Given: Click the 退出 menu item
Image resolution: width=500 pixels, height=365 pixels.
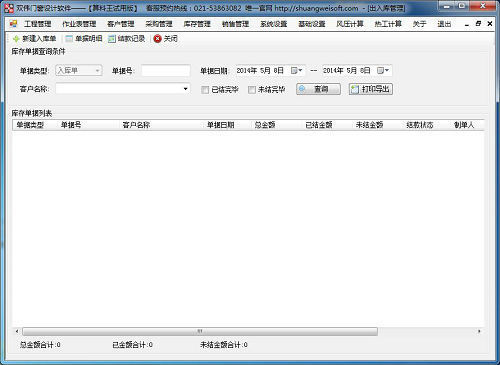Looking at the screenshot, I should (444, 24).
